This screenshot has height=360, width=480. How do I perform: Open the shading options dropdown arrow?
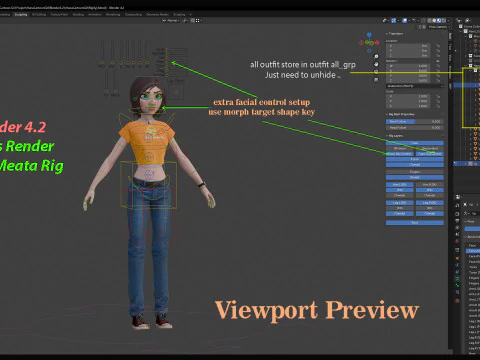click(x=449, y=21)
